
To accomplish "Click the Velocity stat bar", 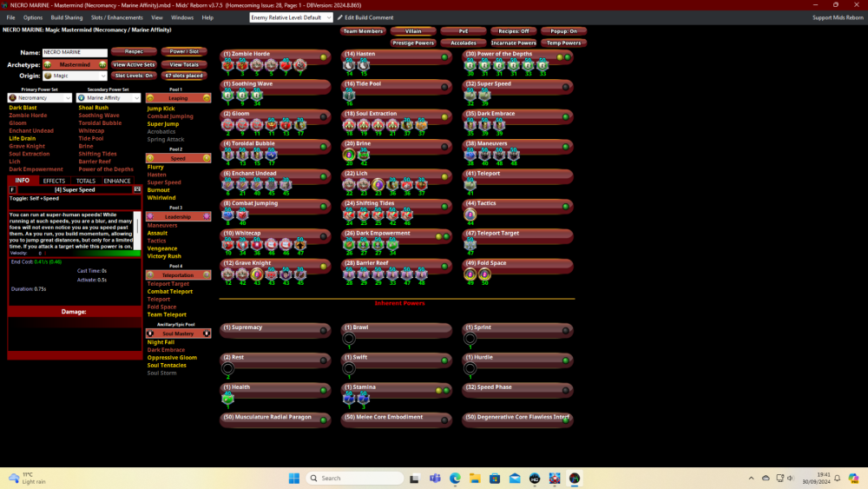I will click(75, 253).
